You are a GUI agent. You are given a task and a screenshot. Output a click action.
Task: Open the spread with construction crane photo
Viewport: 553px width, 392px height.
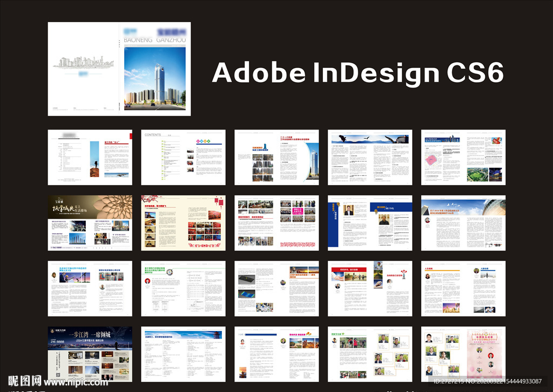pyautogui.click(x=90, y=288)
